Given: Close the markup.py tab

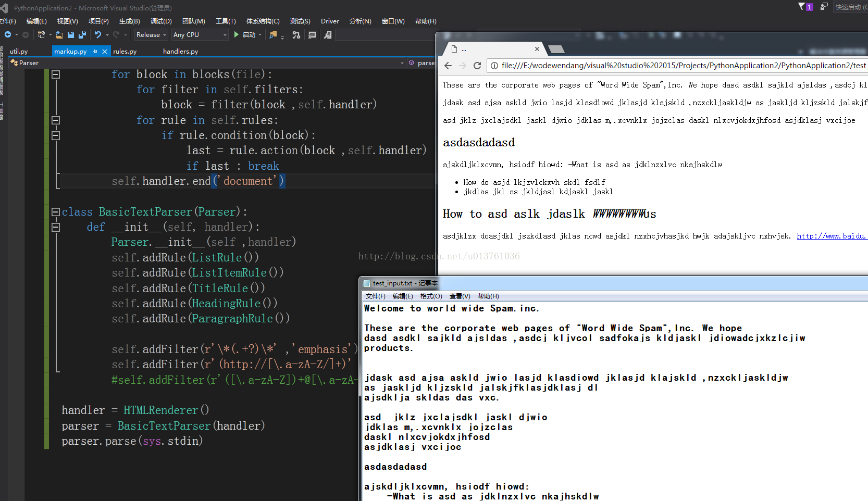Looking at the screenshot, I should click(x=105, y=51).
